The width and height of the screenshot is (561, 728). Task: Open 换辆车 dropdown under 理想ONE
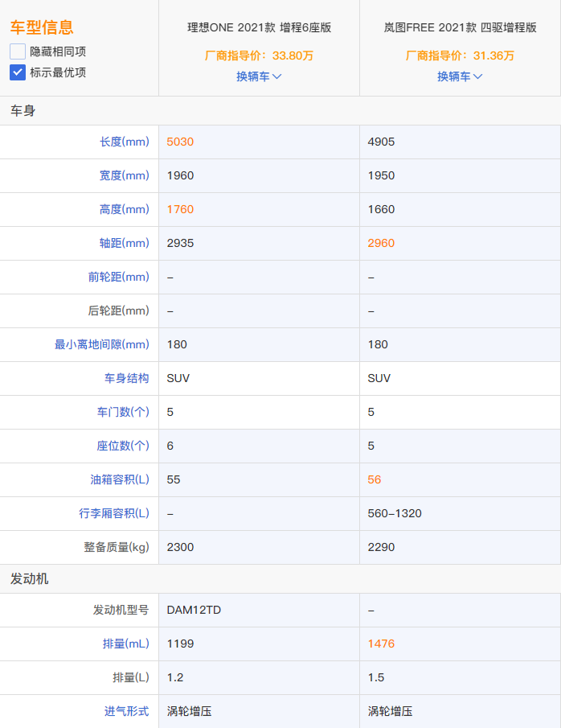(x=259, y=76)
